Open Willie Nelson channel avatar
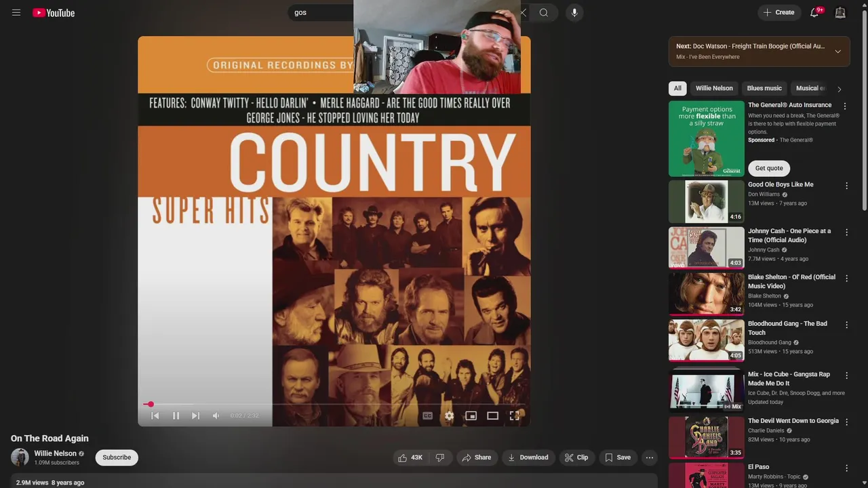 point(20,457)
